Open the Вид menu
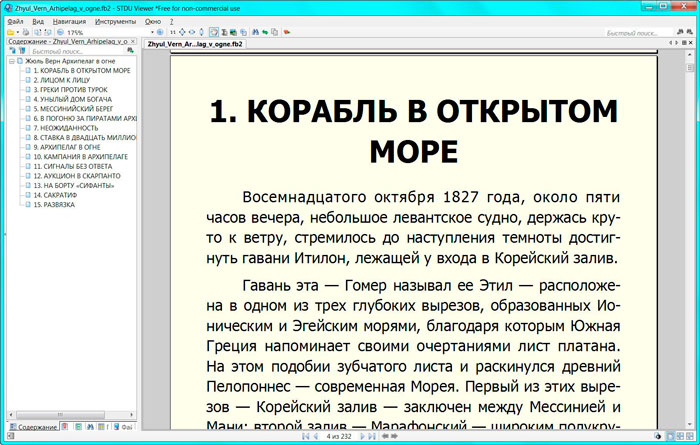 point(38,21)
